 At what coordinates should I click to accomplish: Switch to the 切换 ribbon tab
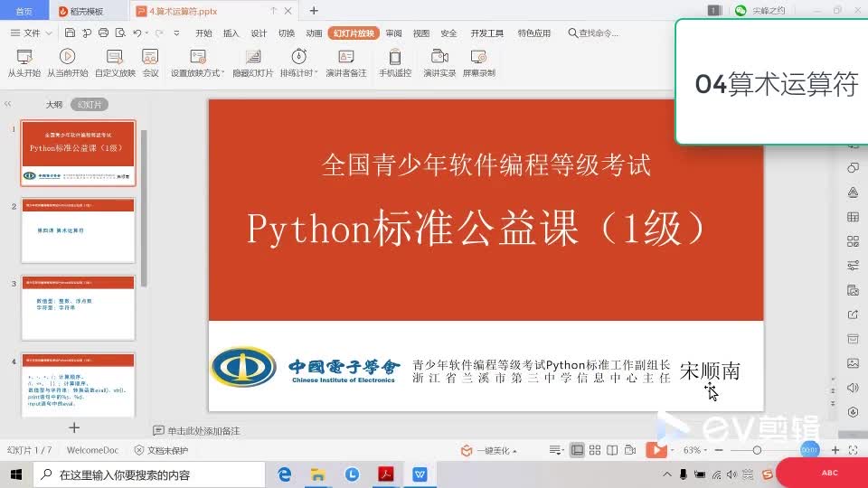[287, 33]
